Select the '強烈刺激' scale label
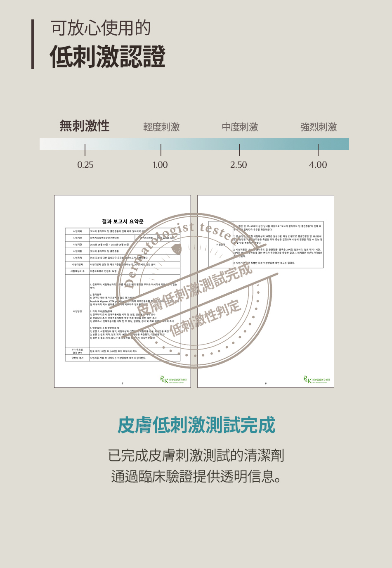392x568 pixels. [319, 127]
